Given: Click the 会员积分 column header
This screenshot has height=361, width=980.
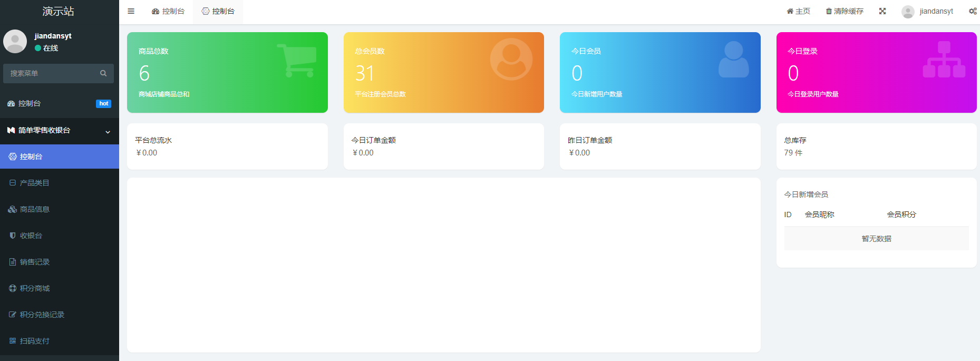Looking at the screenshot, I should pyautogui.click(x=901, y=214).
